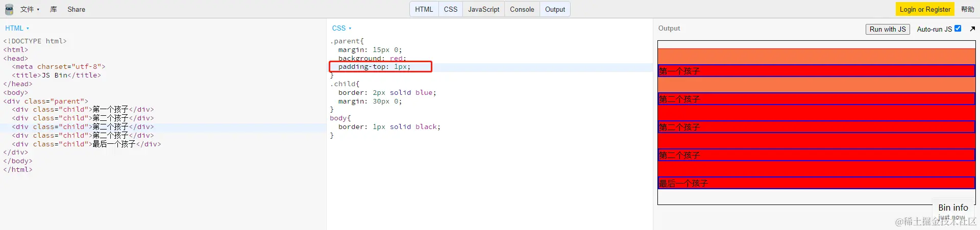980x230 pixels.
Task: Click the 最后一个孩子 HTML code line
Action: tap(86, 144)
